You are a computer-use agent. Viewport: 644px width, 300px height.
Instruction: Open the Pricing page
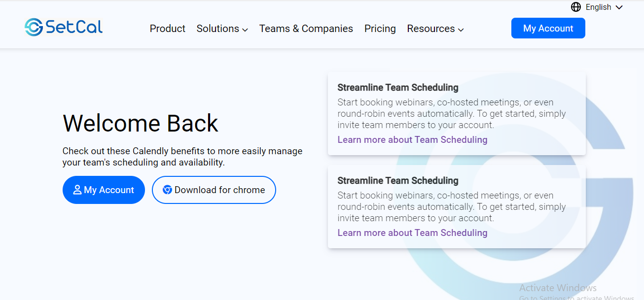point(380,29)
